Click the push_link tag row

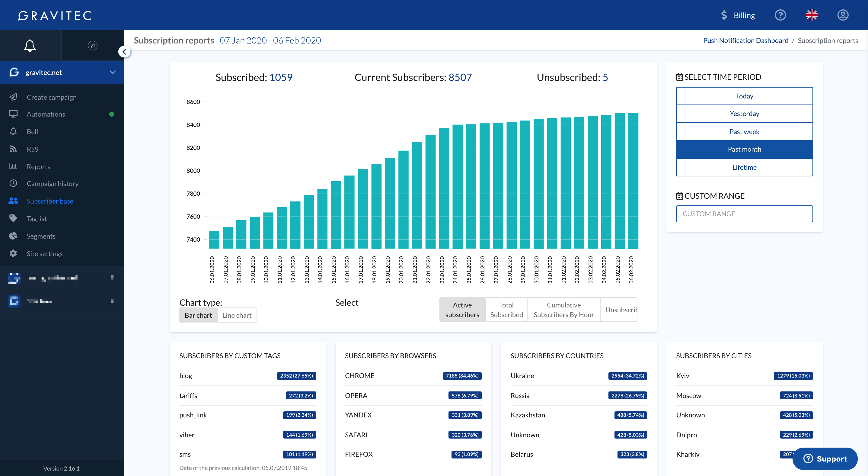[x=248, y=415]
